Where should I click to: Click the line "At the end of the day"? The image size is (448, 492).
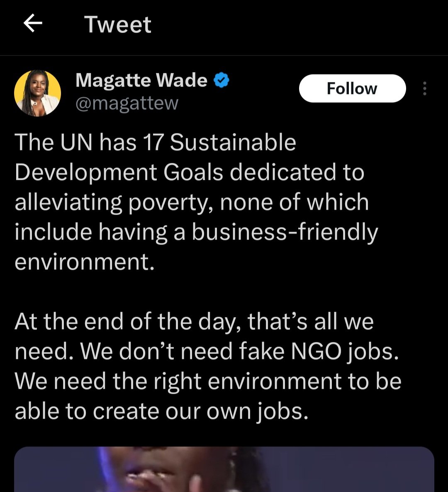[x=194, y=322]
